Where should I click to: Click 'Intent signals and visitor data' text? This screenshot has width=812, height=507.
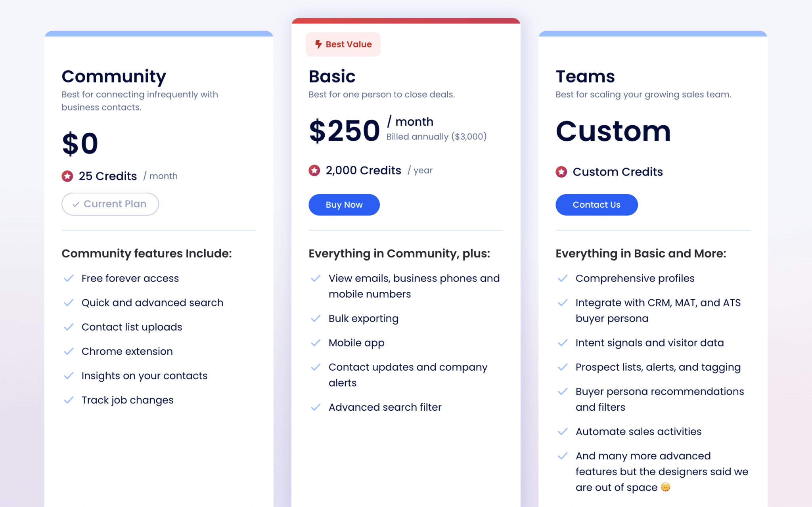(649, 343)
